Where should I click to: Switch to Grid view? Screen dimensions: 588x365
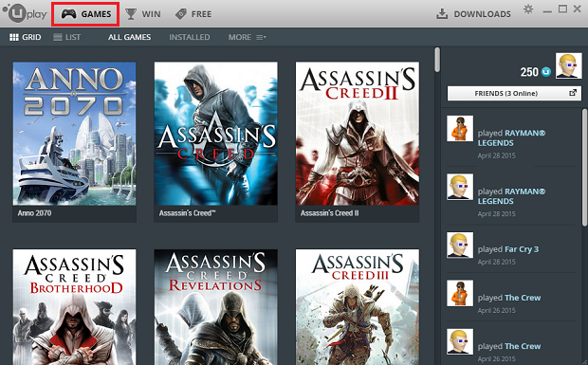pos(25,37)
